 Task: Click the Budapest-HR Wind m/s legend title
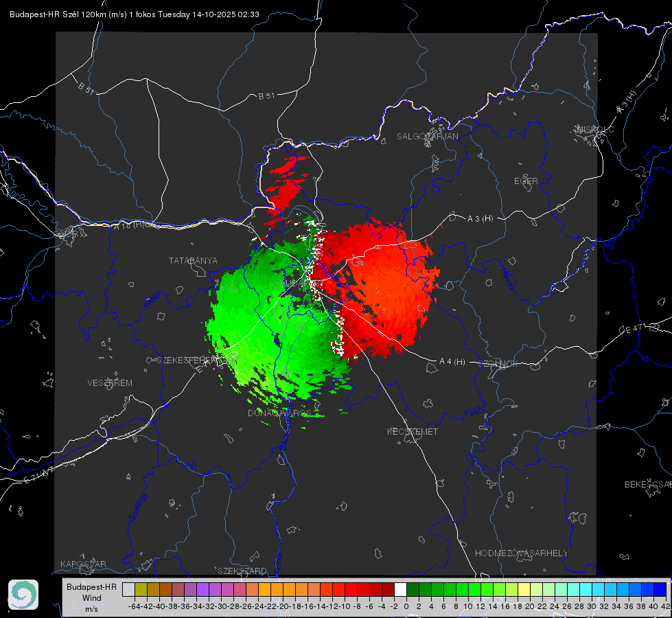coord(92,598)
